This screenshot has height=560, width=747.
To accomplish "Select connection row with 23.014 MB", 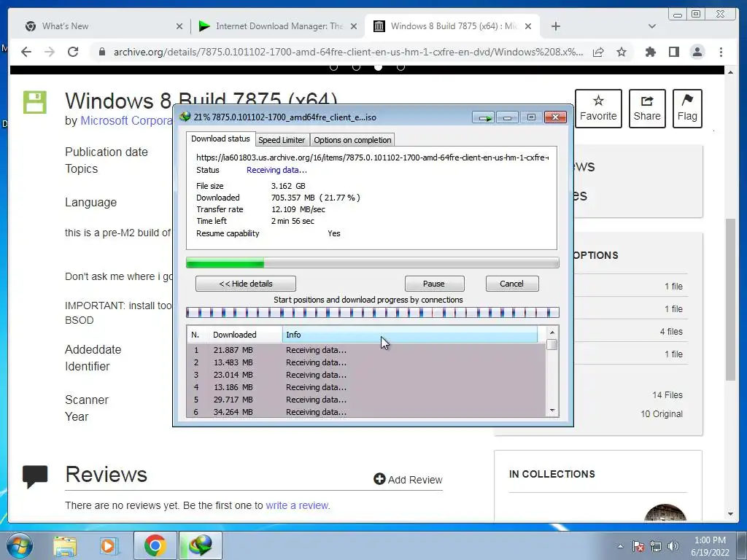I will point(366,375).
